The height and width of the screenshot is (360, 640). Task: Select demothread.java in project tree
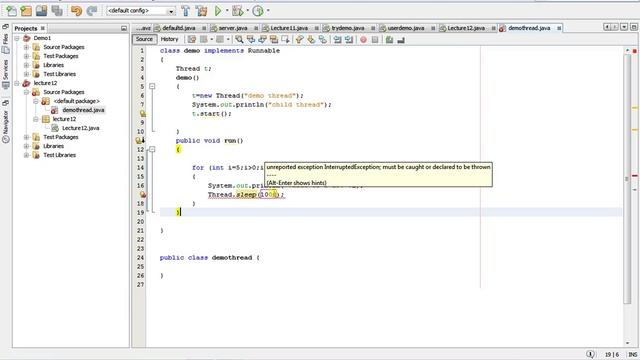coord(83,110)
